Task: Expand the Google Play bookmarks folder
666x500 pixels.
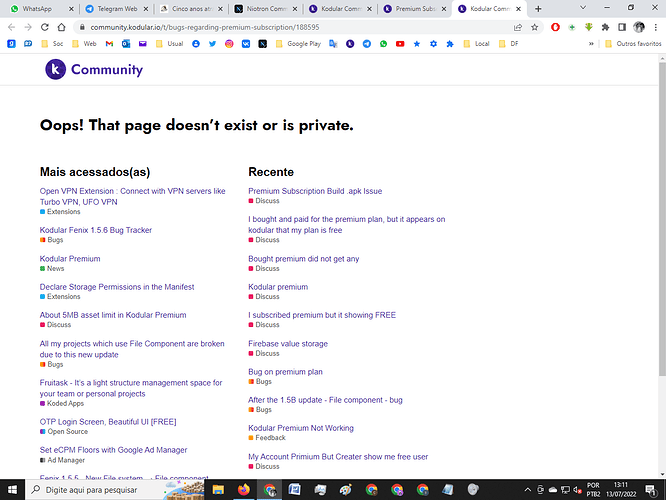Action: 297,44
